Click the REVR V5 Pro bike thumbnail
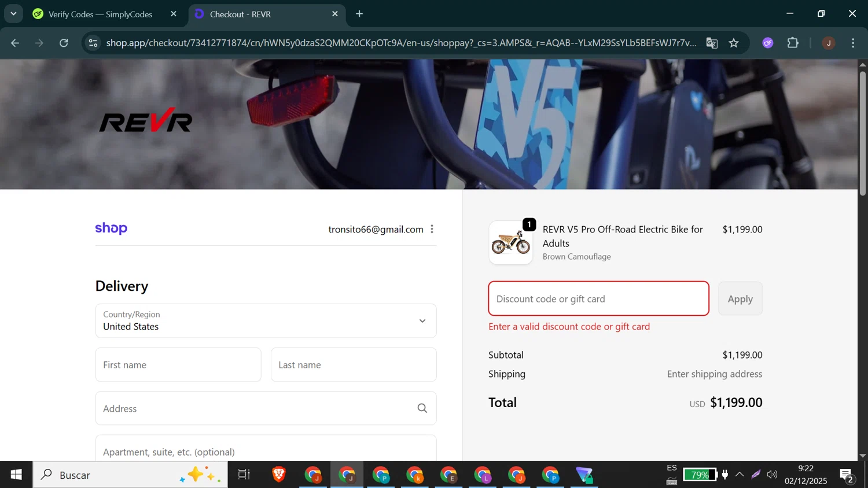The height and width of the screenshot is (488, 868). point(510,243)
